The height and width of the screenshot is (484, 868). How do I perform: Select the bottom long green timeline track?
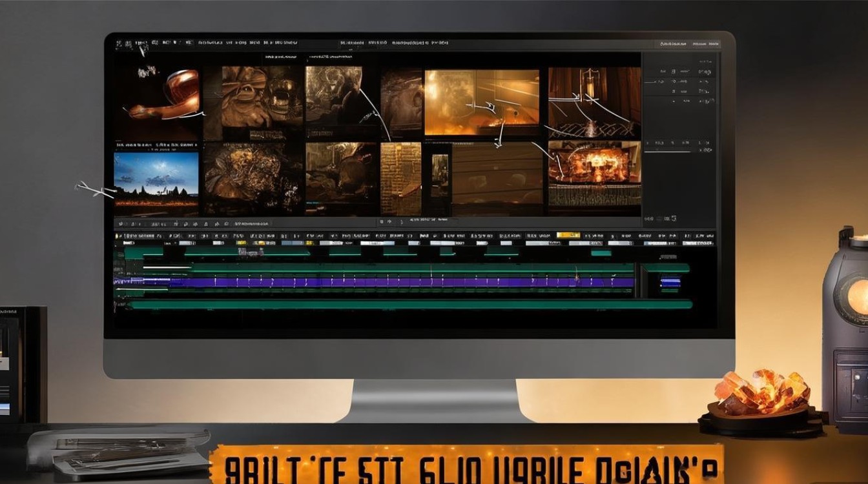click(x=409, y=304)
